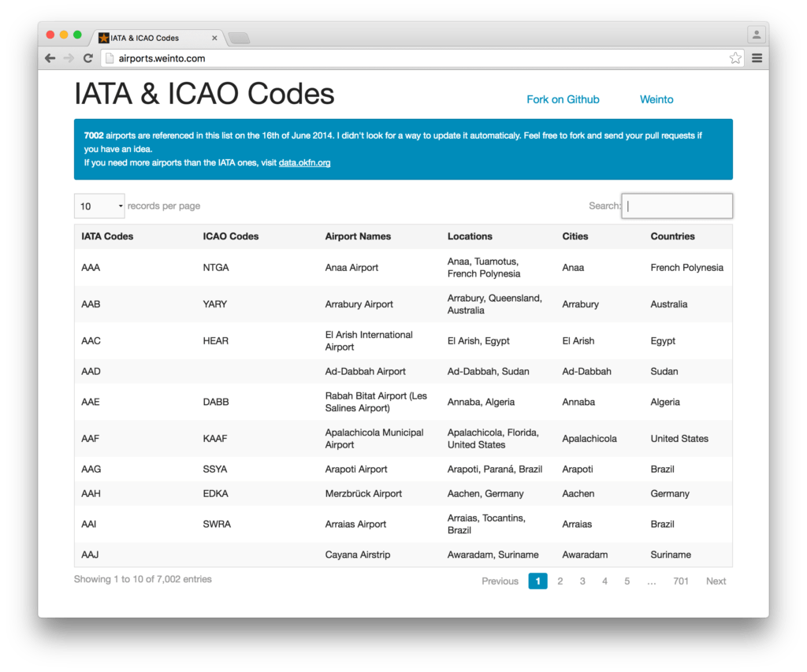Click Next pagination link

coord(716,581)
